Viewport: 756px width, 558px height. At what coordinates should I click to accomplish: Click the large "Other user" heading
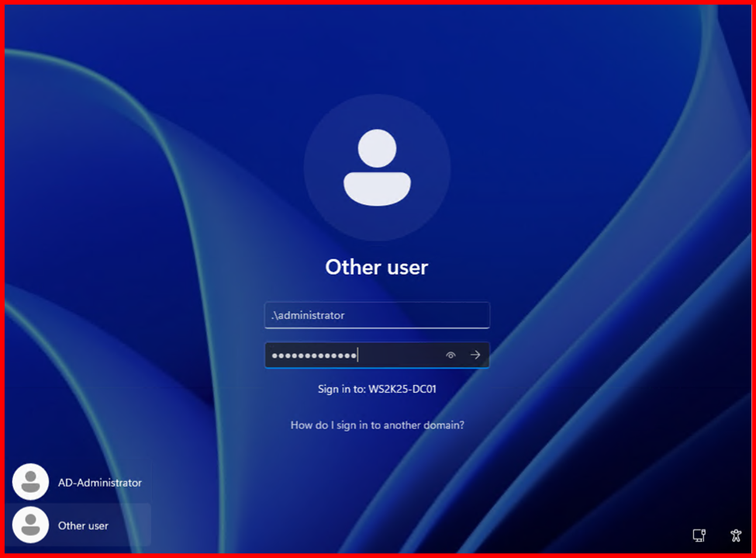coord(377,267)
